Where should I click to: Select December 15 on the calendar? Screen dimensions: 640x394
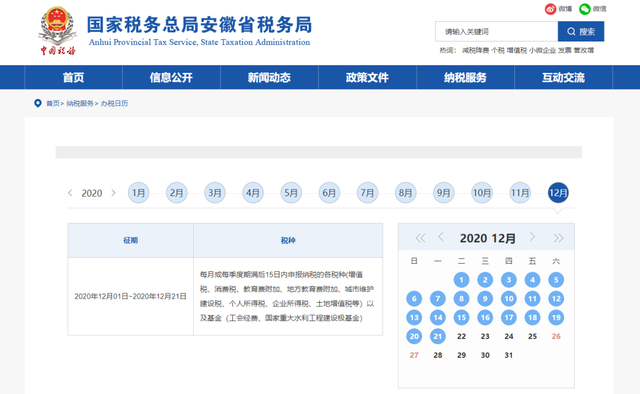coord(461,318)
